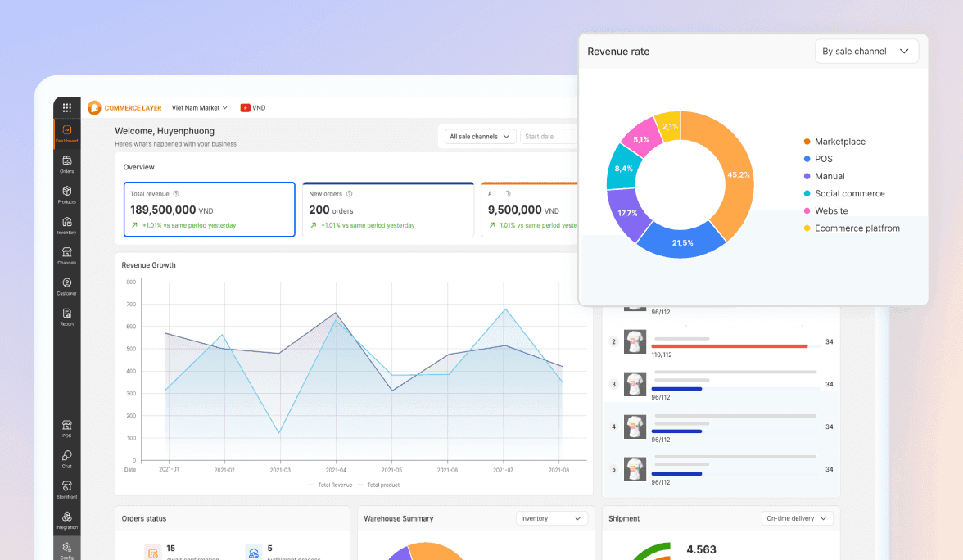Go to Orders in the sidebar
This screenshot has height=560, width=963.
point(67,164)
